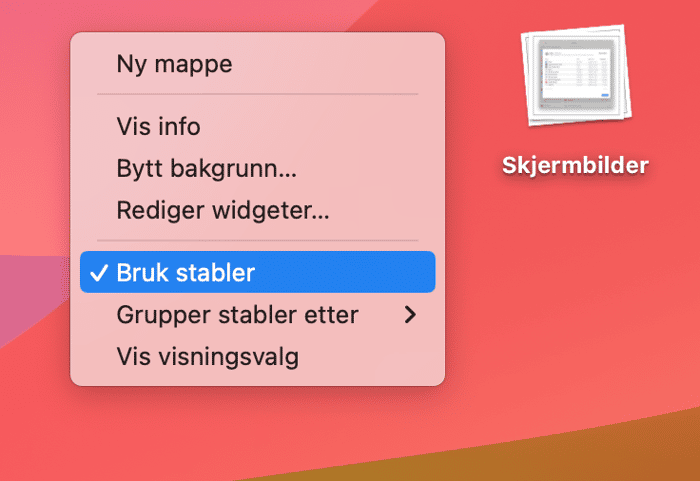Click the 'Grupper stabler etter' label text
Viewport: 700px width, 481px height.
(237, 315)
